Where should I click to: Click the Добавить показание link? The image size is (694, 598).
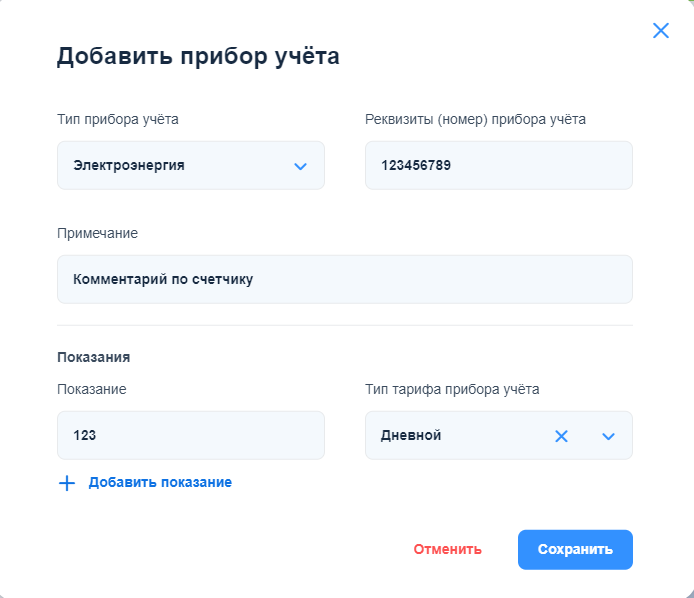click(160, 482)
